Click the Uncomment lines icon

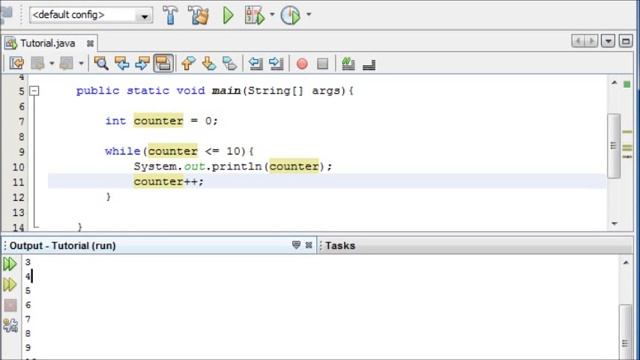pyautogui.click(x=369, y=64)
